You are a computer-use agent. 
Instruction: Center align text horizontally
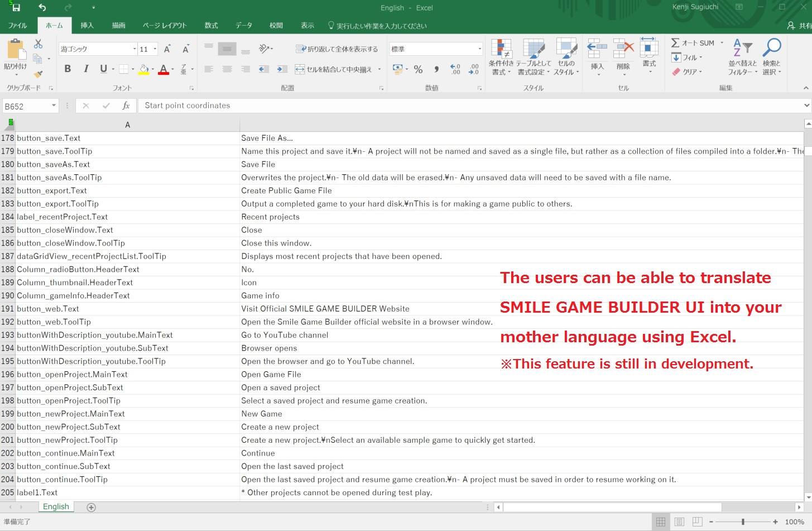pyautogui.click(x=227, y=69)
